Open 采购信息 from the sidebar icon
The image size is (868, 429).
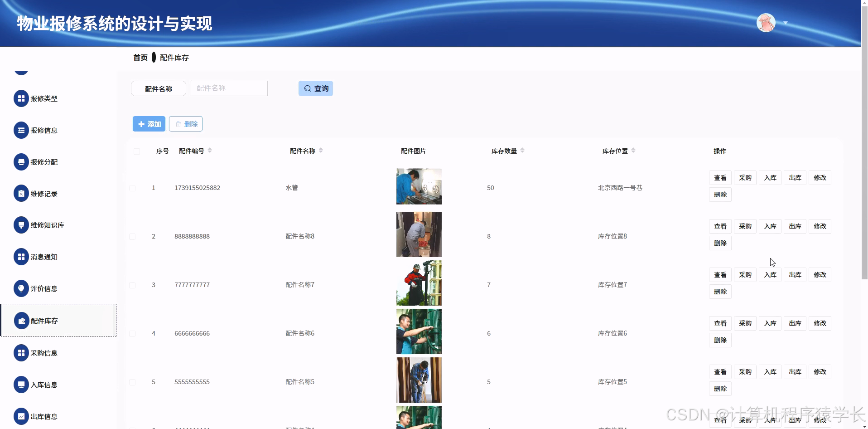click(21, 352)
